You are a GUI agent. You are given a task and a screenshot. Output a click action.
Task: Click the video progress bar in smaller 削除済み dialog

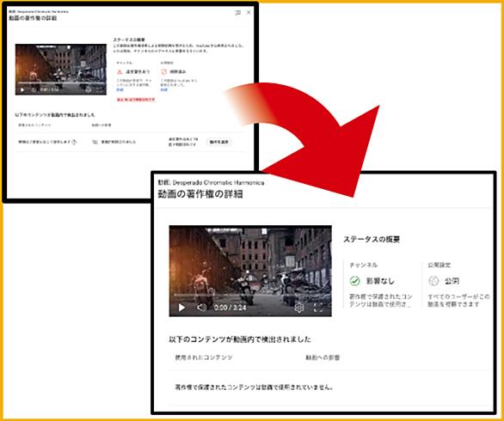[x=61, y=83]
